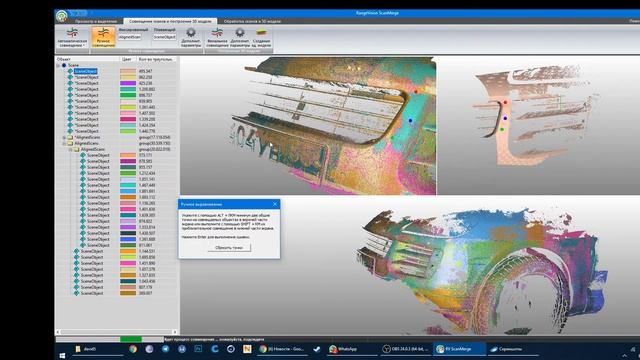Open Дополн. параметры gear beside Финальное совмещение
Image resolution: width=640 pixels, height=360 pixels.
coord(240,37)
